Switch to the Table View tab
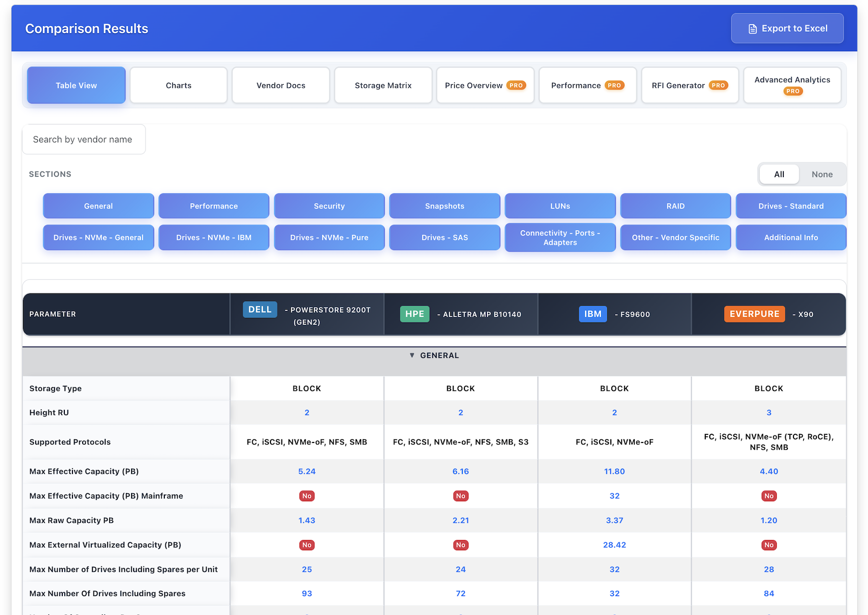The image size is (868, 615). [x=77, y=85]
